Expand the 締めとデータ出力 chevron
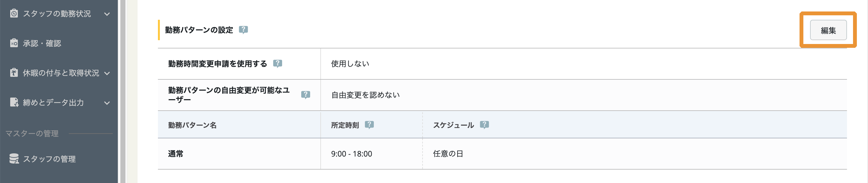Image resolution: width=868 pixels, height=183 pixels. pyautogui.click(x=107, y=103)
